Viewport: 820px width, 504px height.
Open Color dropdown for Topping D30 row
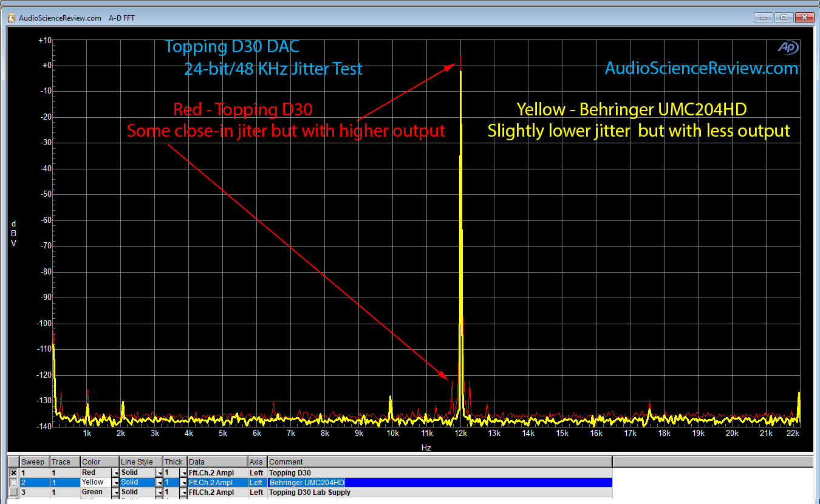[x=115, y=472]
